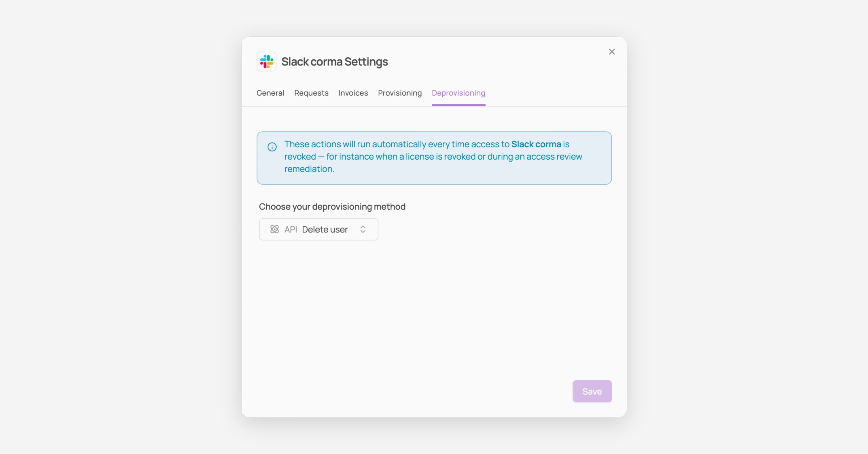
Task: Close the Slack corma Settings dialog
Action: pos(612,52)
